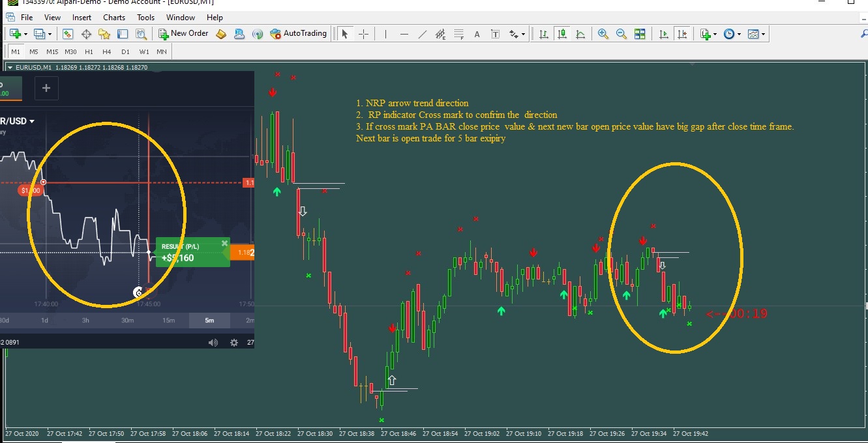
Task: Open the Strategy Tester magnifier icon
Action: click(x=141, y=34)
